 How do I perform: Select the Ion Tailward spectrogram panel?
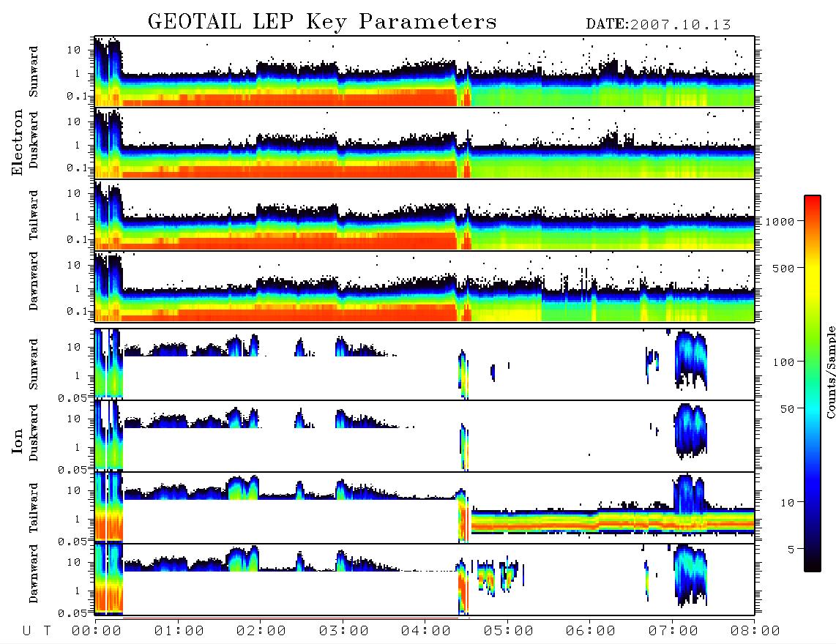point(425,507)
